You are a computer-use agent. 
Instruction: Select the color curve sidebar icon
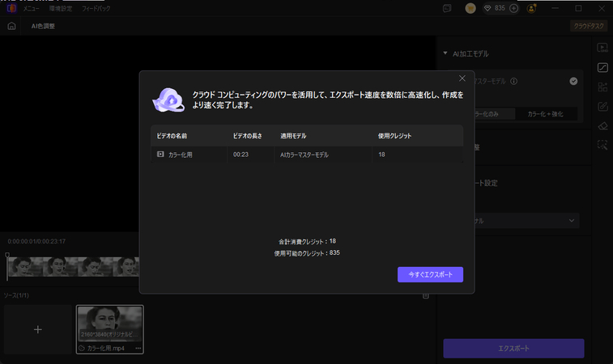(602, 68)
